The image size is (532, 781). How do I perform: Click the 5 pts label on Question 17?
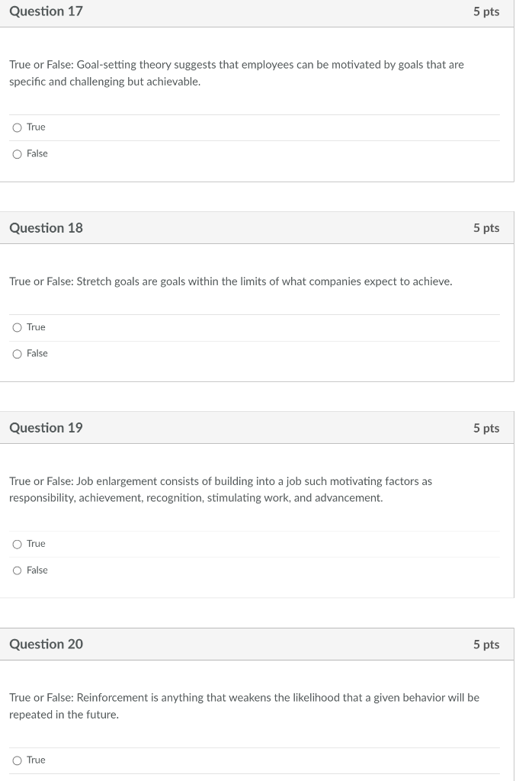coord(486,11)
